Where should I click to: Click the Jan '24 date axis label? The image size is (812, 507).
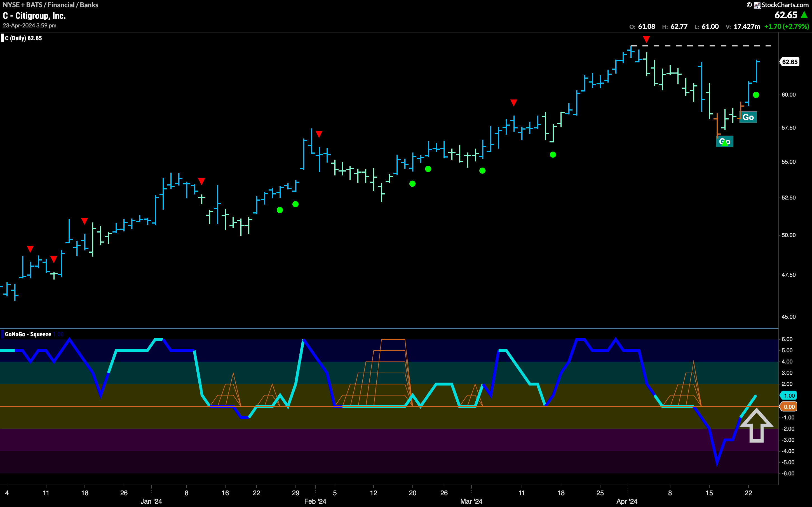151,501
